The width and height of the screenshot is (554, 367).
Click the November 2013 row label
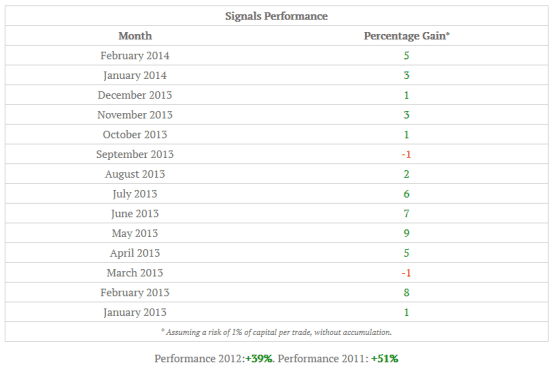pyautogui.click(x=135, y=115)
